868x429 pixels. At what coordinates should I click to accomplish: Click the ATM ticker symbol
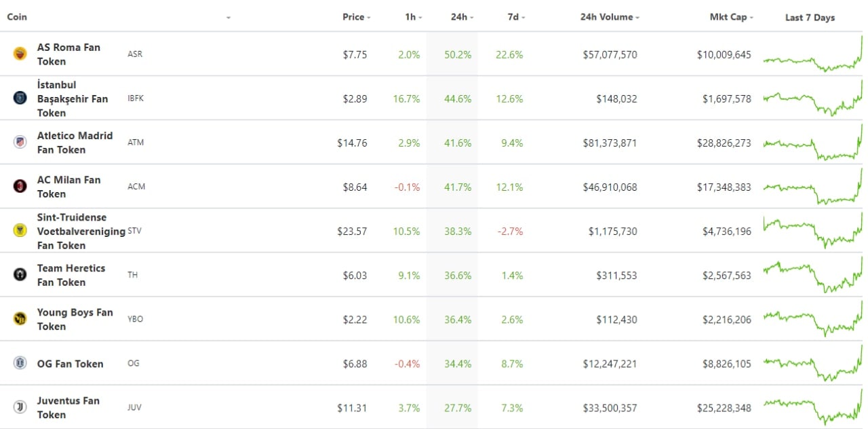(x=136, y=143)
